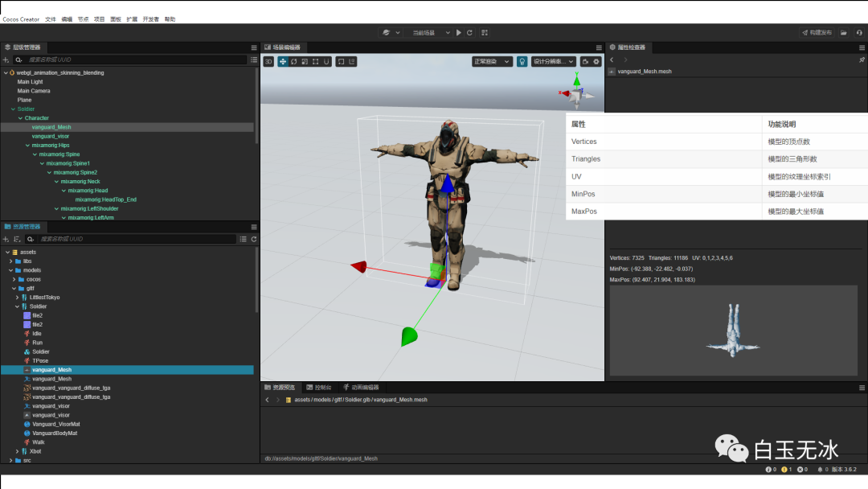
Task: Click the 构建发布 build publish button
Action: tap(816, 32)
